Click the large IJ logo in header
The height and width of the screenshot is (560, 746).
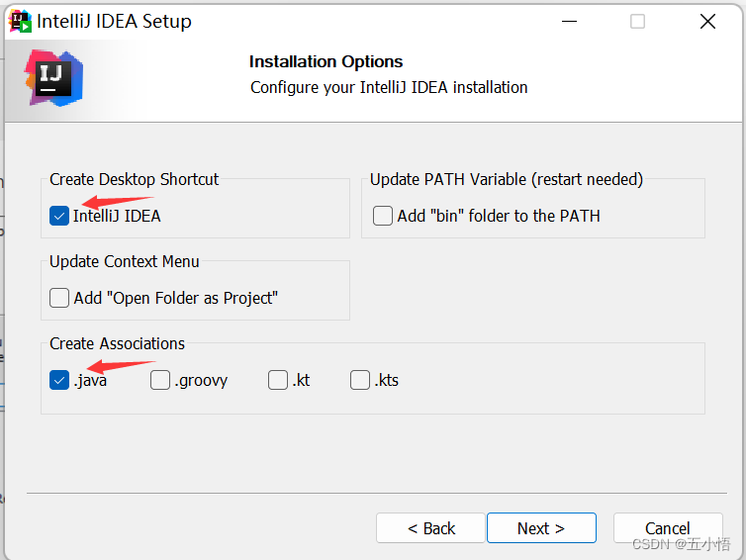click(x=53, y=77)
